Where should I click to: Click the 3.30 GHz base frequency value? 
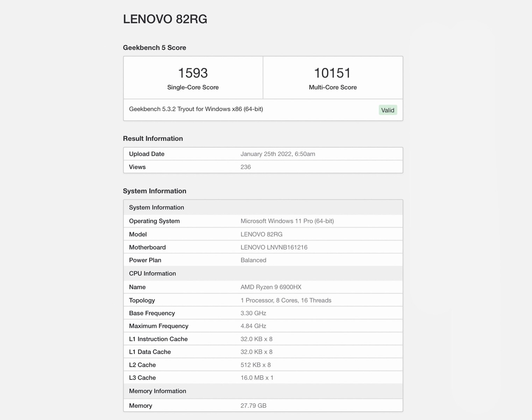(253, 313)
